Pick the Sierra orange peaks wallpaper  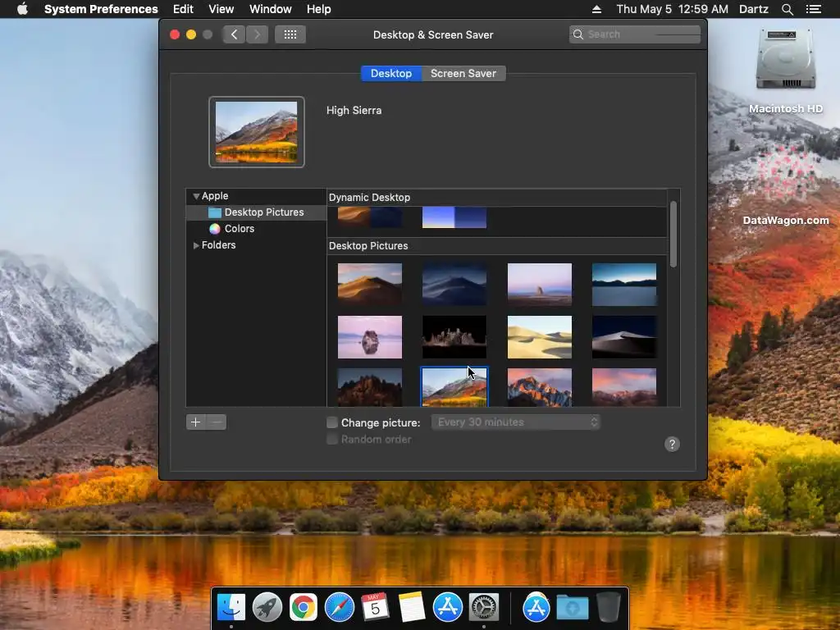(x=540, y=387)
